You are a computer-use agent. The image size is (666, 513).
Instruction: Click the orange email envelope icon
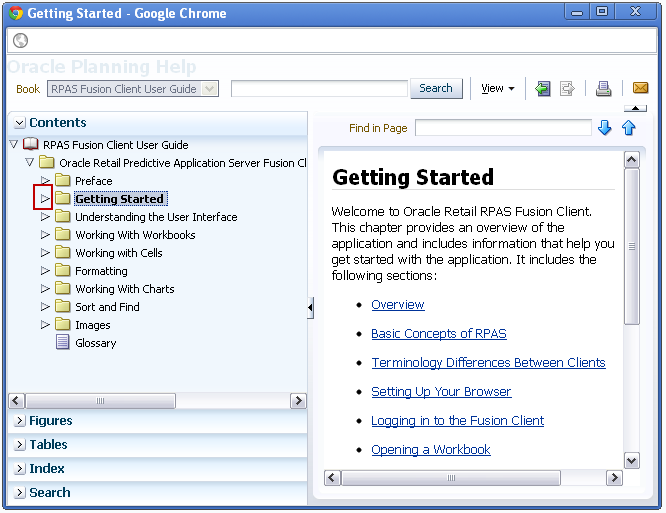640,88
